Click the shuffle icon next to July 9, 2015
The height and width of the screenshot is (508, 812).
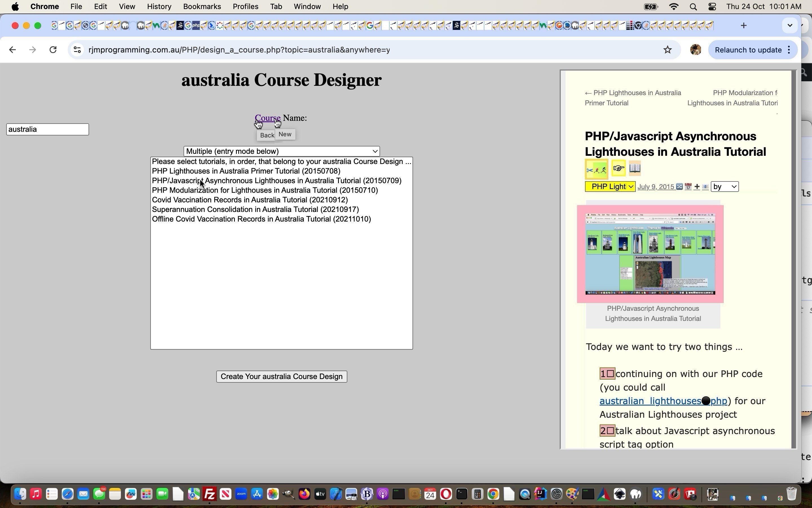point(679,187)
